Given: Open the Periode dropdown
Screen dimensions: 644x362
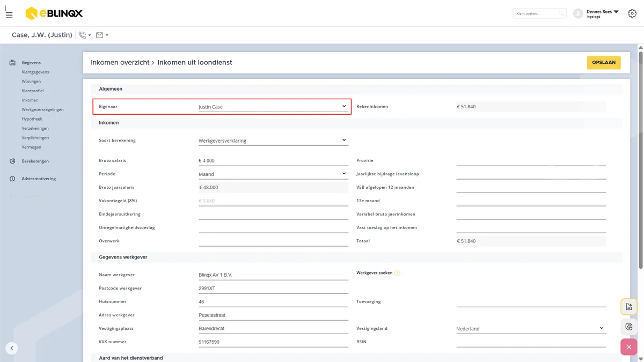Looking at the screenshot, I should click(273, 174).
